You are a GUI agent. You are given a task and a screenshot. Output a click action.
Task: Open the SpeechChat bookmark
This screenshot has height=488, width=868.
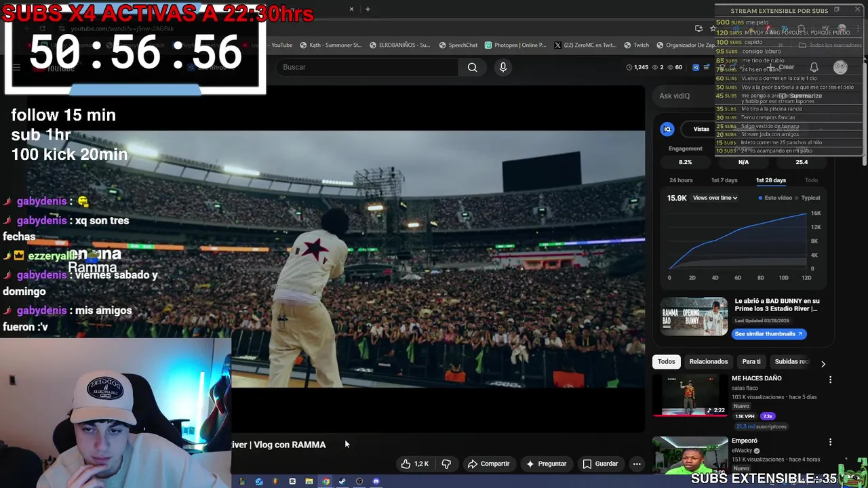458,45
